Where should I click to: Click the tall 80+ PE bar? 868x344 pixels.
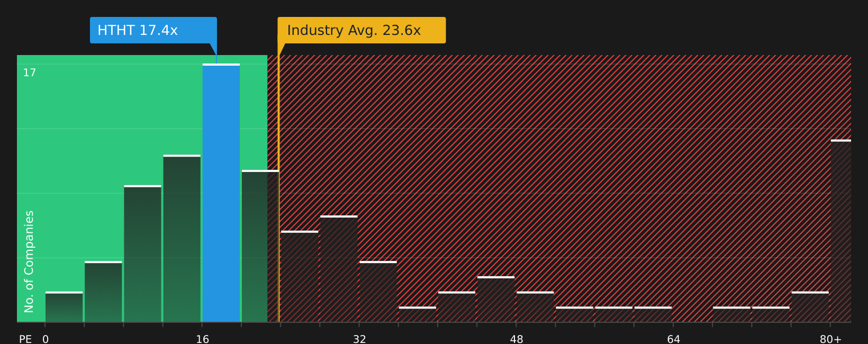click(x=841, y=231)
